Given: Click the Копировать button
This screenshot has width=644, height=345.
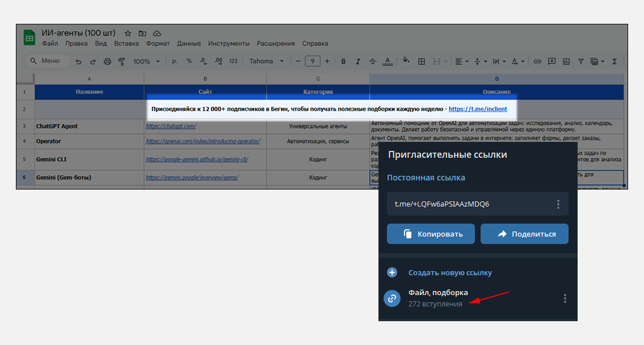Looking at the screenshot, I should tap(431, 234).
